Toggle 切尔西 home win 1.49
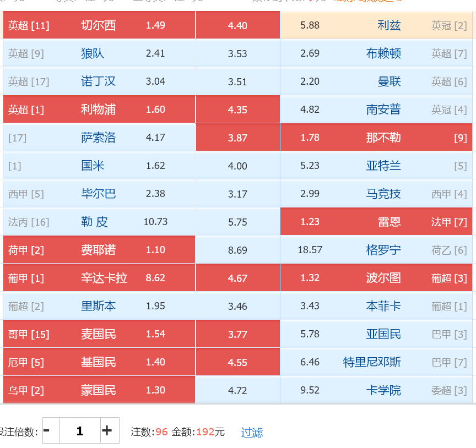Screen dimensions: 476x448 point(99,25)
